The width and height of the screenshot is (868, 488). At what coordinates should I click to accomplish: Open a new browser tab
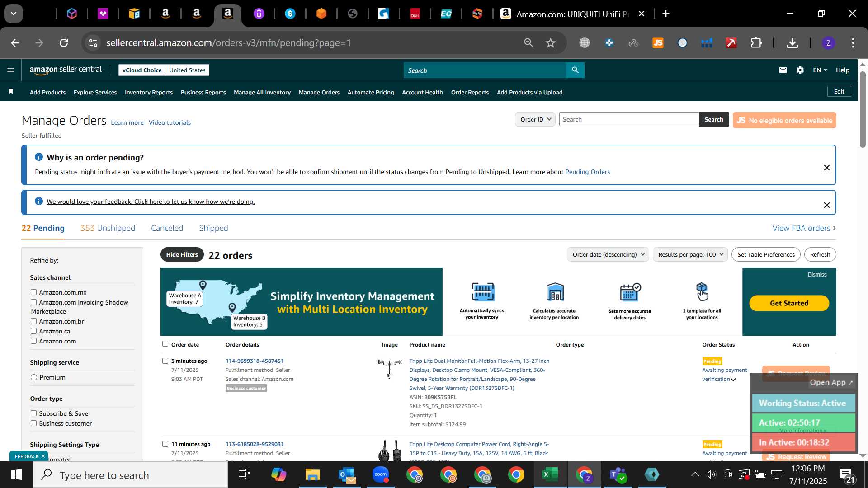point(666,14)
